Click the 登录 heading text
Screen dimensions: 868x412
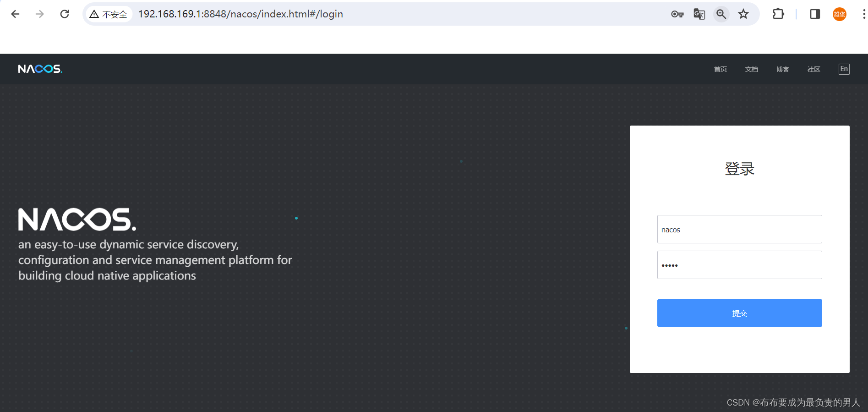(x=739, y=169)
